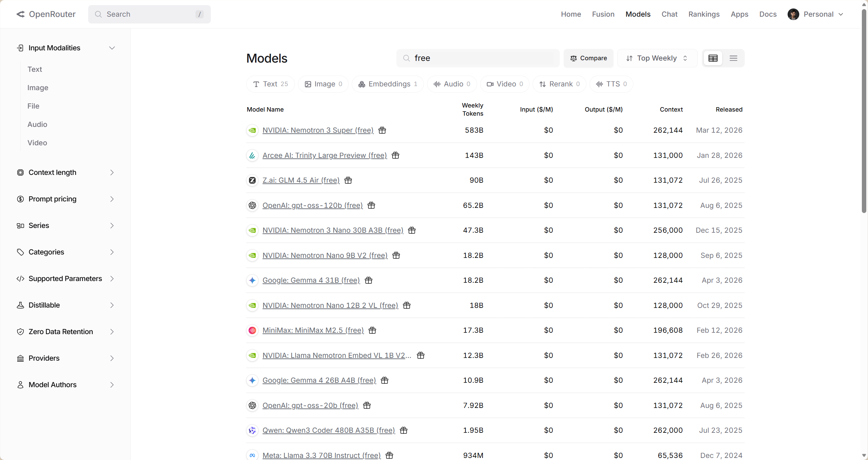Open the NVIDIA: Nemotron 3 Super (free) link

point(318,130)
